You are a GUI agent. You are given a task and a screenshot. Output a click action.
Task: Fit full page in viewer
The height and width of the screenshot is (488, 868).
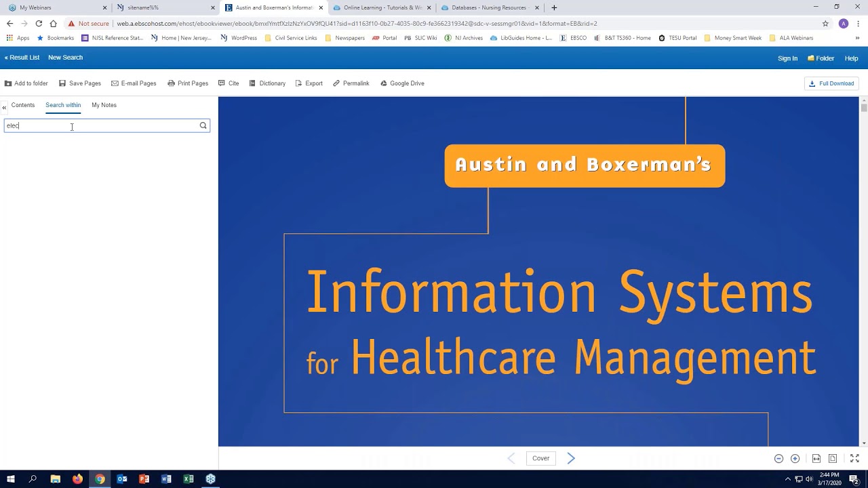(x=833, y=459)
